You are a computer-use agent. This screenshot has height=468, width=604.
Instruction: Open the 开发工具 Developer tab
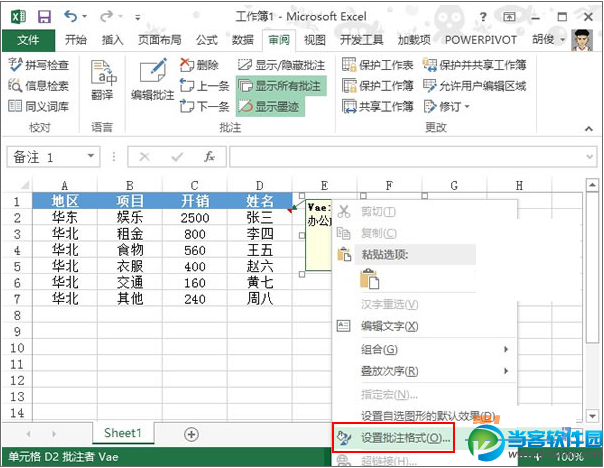click(362, 40)
